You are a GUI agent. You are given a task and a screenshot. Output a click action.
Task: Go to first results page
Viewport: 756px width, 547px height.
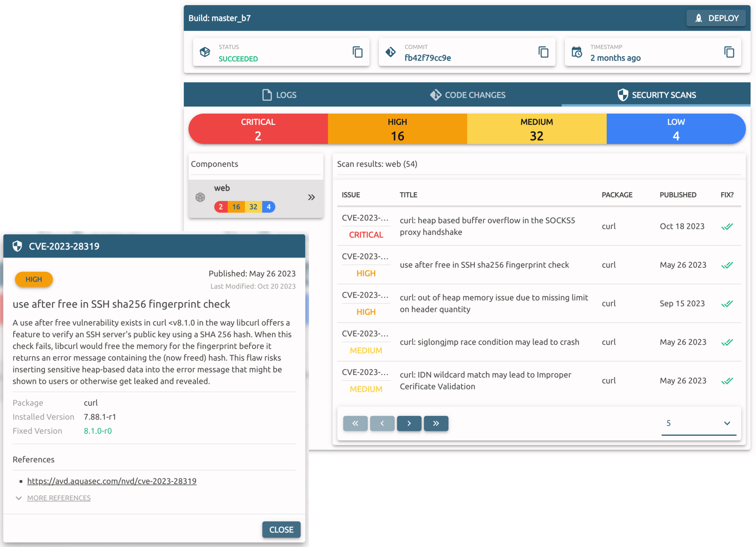tap(355, 423)
